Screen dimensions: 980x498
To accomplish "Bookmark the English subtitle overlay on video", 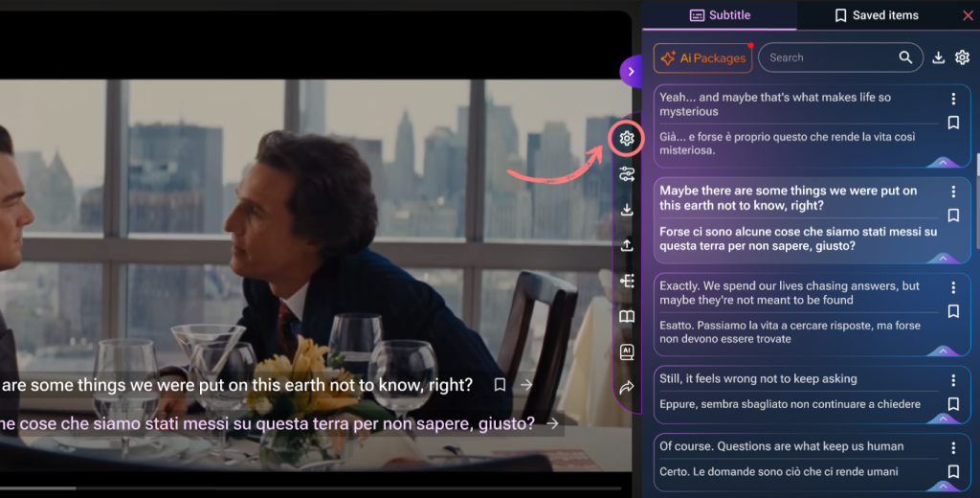I will coord(500,385).
